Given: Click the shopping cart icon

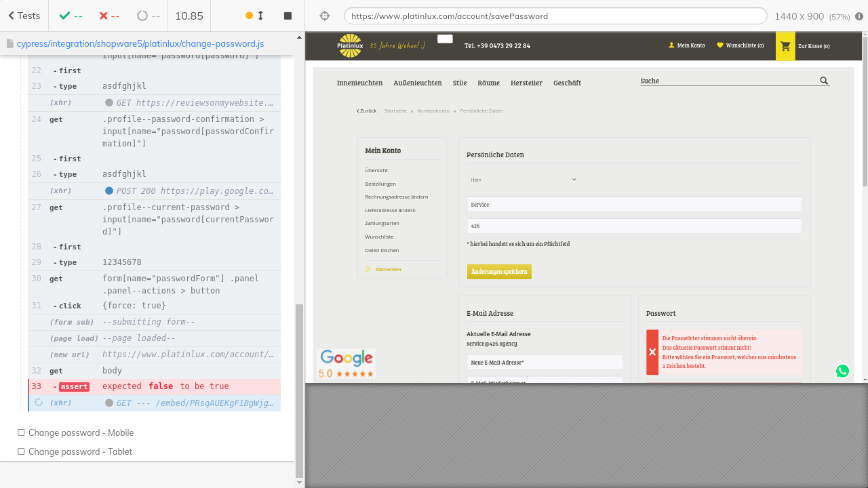Looking at the screenshot, I should coord(785,46).
